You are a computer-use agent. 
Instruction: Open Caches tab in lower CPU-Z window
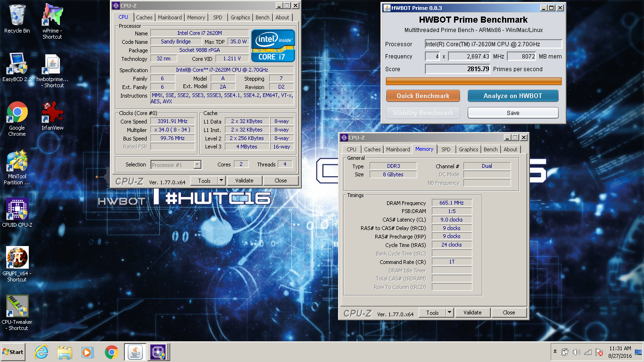point(372,149)
